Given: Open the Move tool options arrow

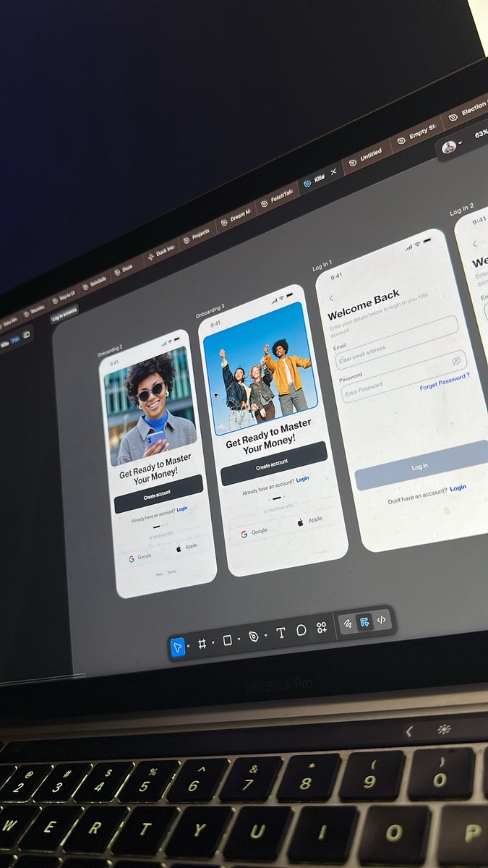Looking at the screenshot, I should pyautogui.click(x=189, y=645).
